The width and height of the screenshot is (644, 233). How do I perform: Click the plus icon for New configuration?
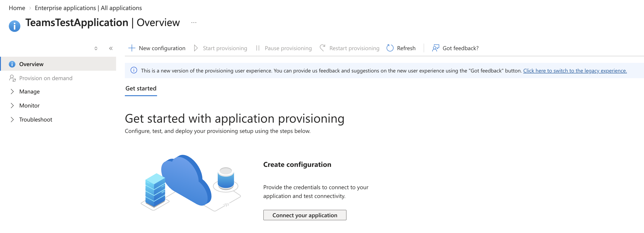pyautogui.click(x=132, y=48)
